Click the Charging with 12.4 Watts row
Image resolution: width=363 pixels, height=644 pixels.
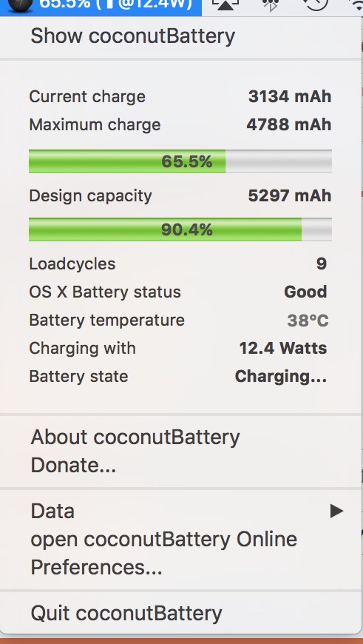[x=178, y=349]
